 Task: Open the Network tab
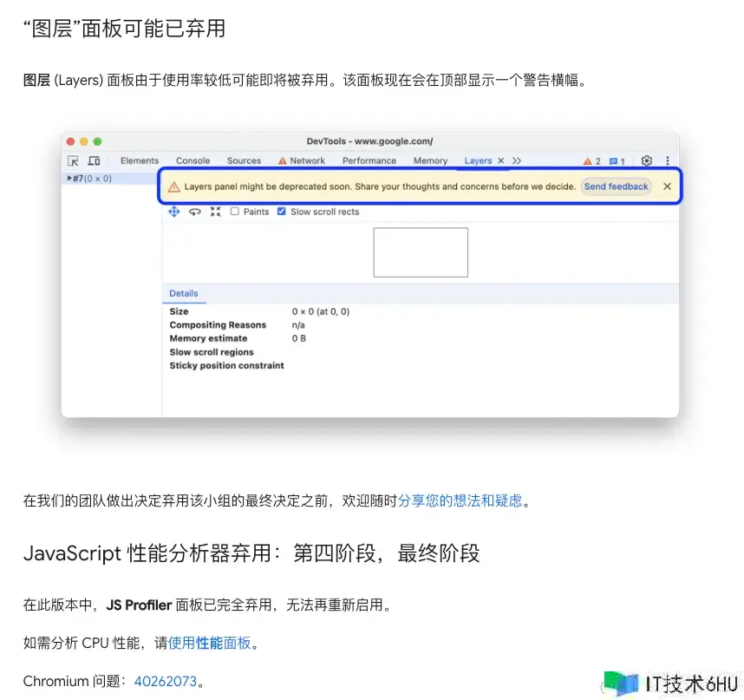pyautogui.click(x=302, y=160)
